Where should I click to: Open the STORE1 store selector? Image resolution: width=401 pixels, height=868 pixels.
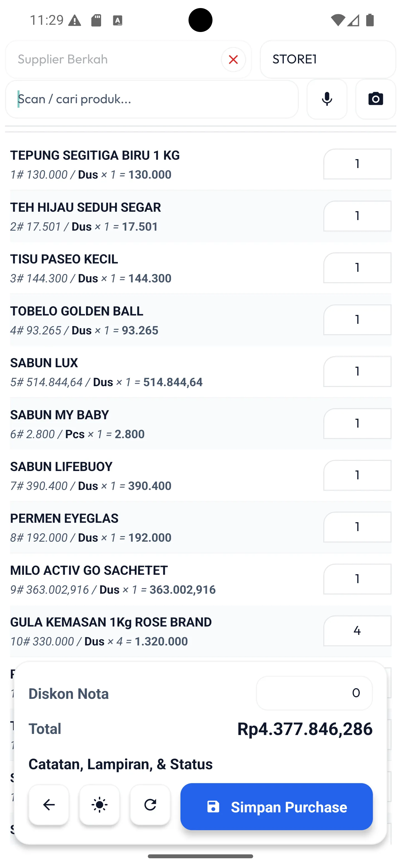tap(327, 60)
